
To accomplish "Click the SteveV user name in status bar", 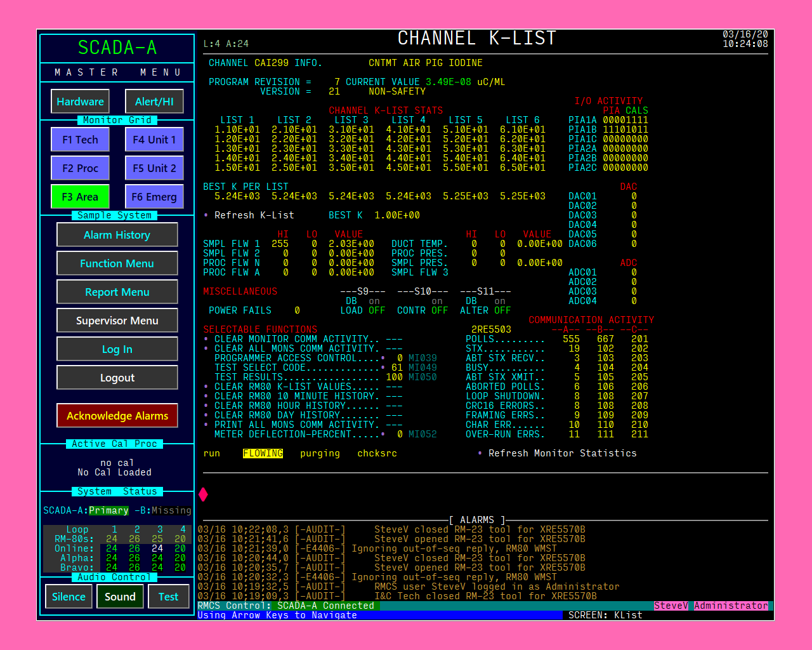I will [x=671, y=606].
